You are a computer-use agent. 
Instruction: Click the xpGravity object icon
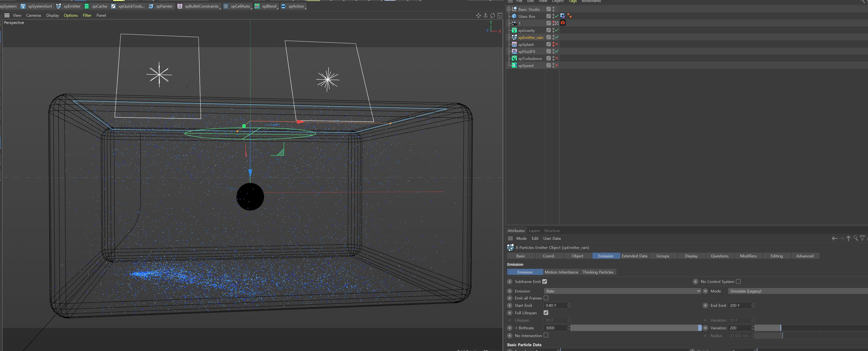coord(514,30)
